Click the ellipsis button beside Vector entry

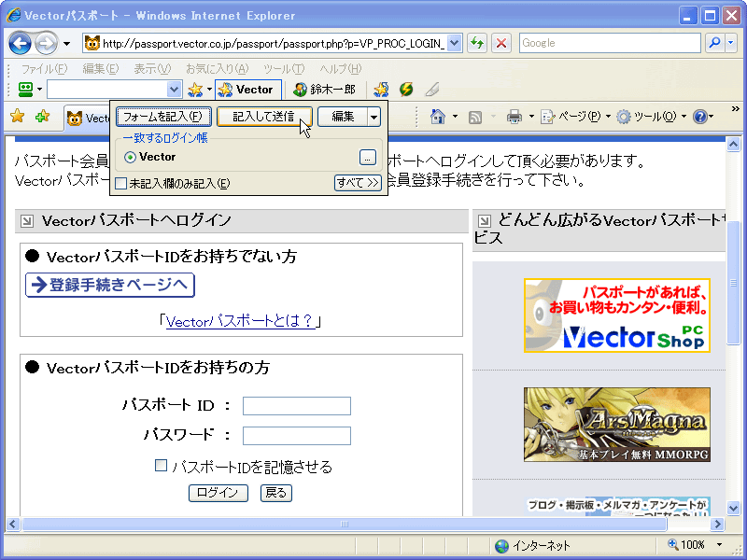367,158
